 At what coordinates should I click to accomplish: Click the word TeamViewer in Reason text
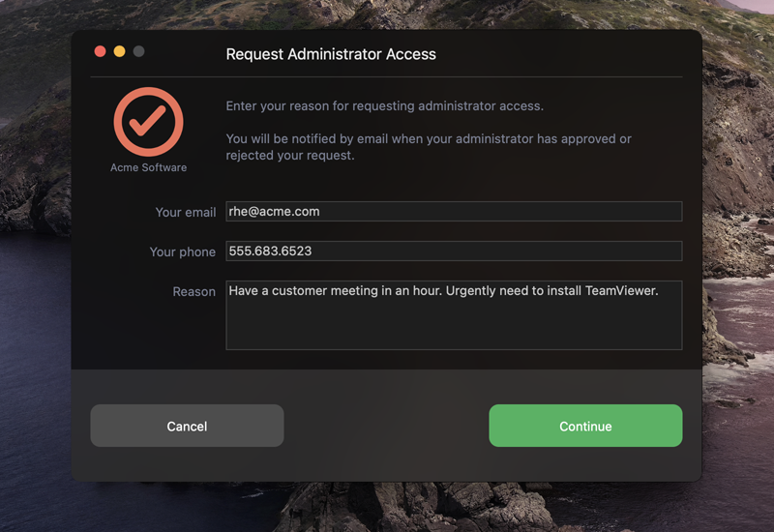621,291
